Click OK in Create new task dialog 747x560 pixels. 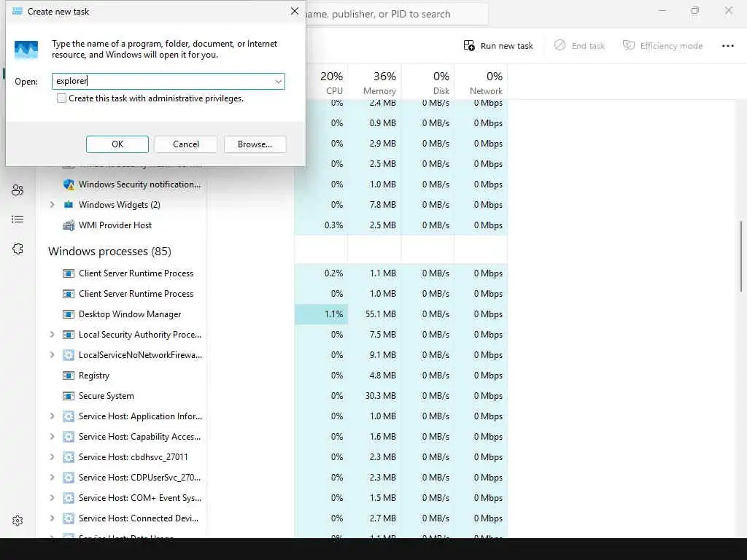click(x=117, y=144)
